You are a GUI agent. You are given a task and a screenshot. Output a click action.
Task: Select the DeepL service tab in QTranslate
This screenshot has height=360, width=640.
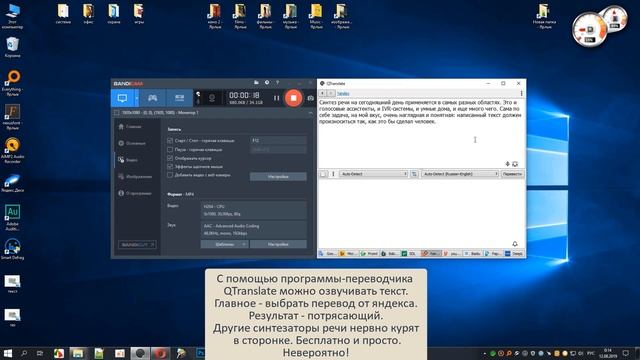click(514, 253)
